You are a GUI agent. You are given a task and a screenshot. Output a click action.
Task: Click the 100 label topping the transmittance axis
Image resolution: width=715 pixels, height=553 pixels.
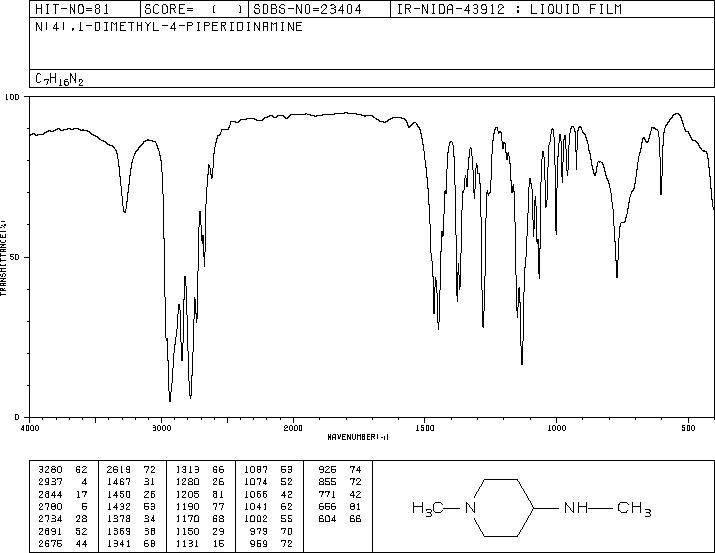point(12,97)
